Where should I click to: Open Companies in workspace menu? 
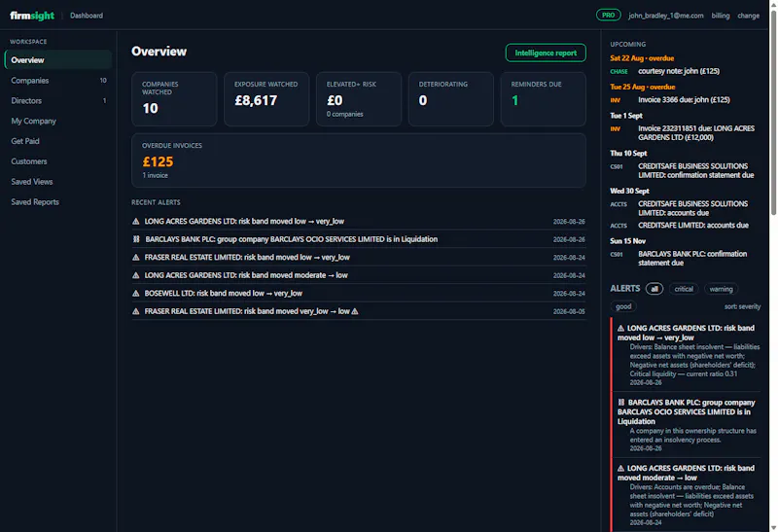point(58,81)
